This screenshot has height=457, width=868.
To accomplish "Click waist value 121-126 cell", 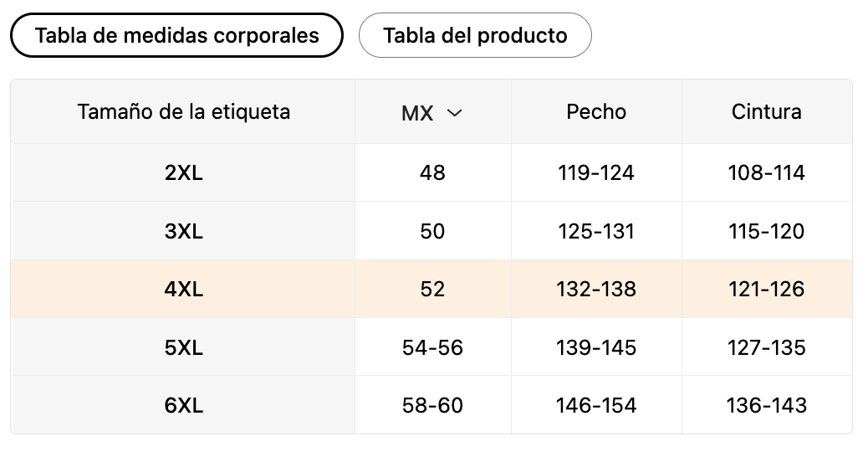I will pyautogui.click(x=767, y=289).
